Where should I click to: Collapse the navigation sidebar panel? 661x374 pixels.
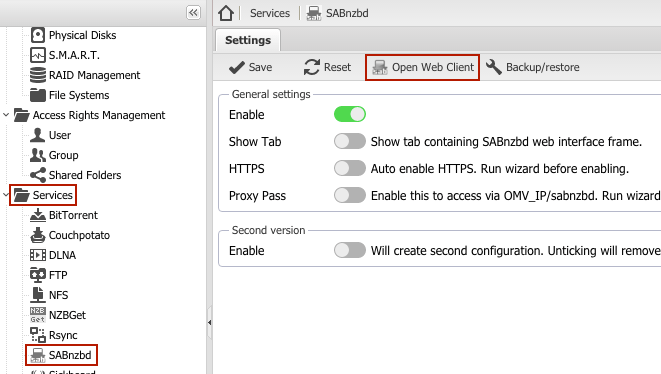pos(193,13)
